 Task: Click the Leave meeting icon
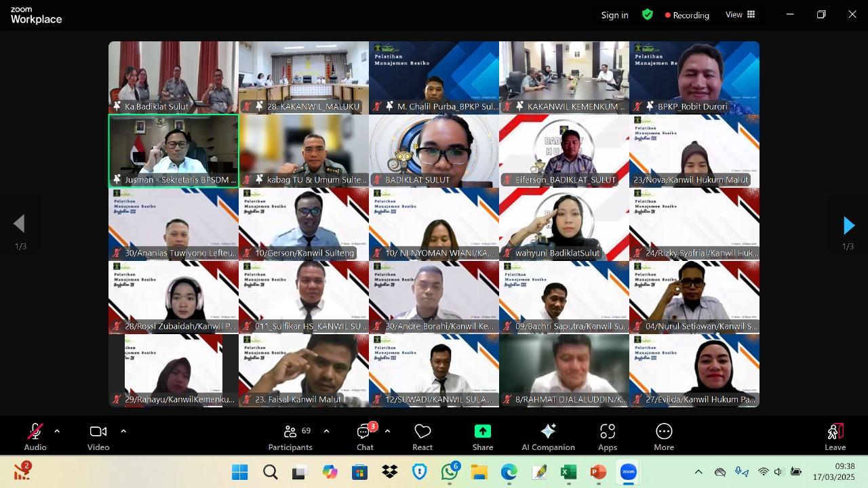click(835, 432)
